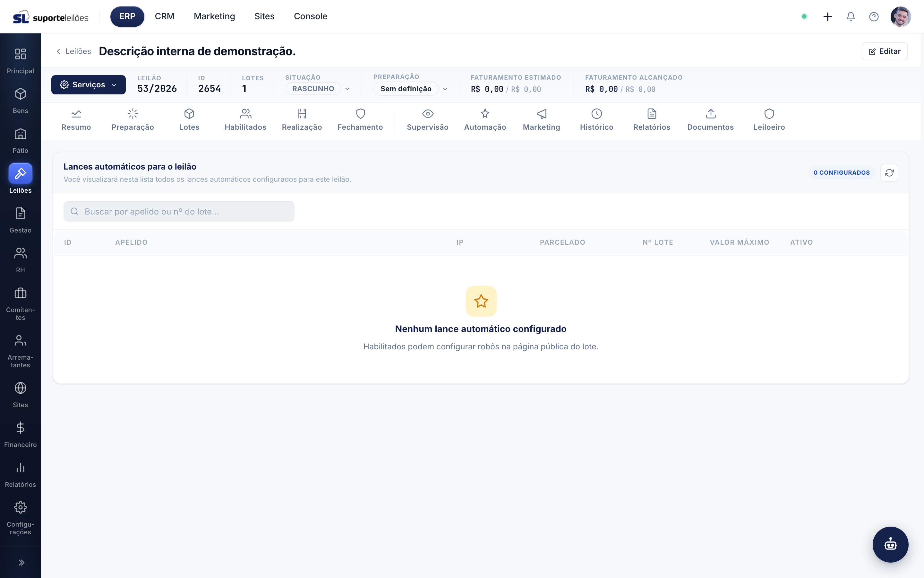
Task: Click the IP column header
Action: coord(460,242)
